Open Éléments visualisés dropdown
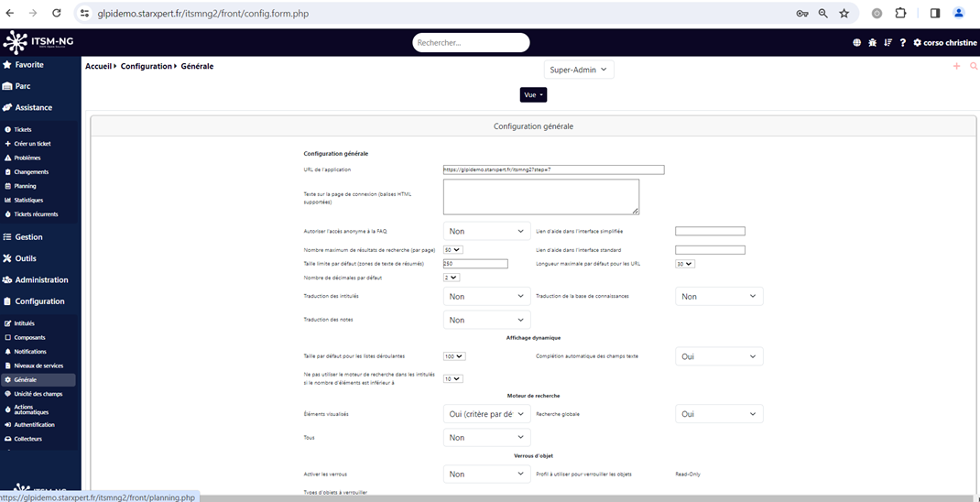 (487, 414)
